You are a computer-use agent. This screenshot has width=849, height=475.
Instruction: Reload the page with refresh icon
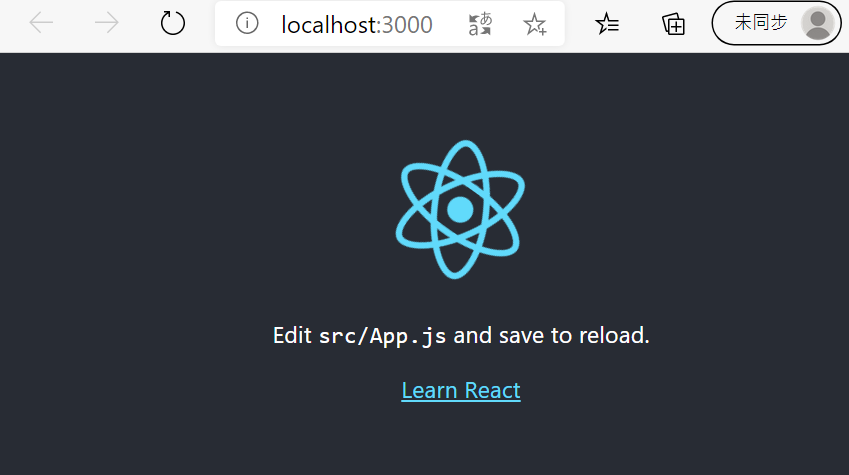pos(173,23)
